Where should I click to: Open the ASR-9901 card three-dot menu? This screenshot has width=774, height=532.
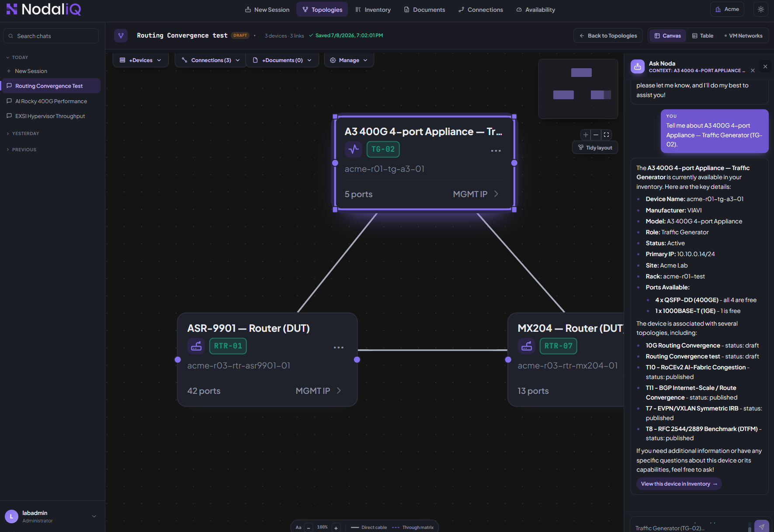(338, 348)
